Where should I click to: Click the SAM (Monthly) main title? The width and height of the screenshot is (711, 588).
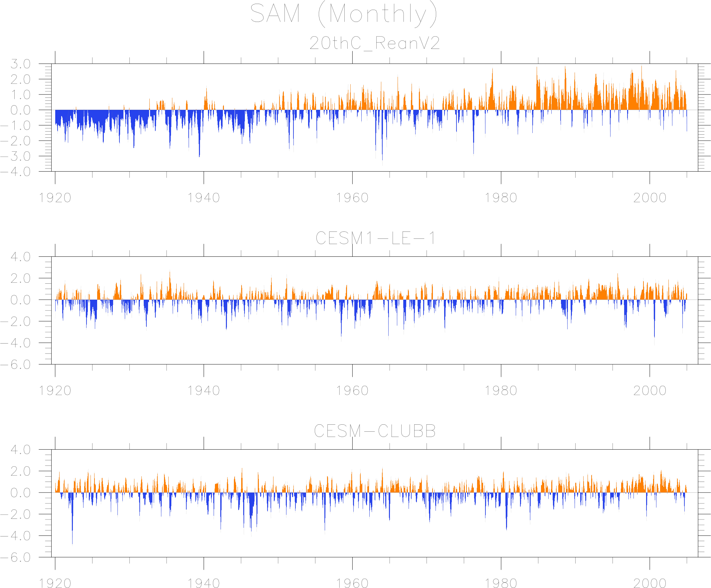(x=343, y=14)
